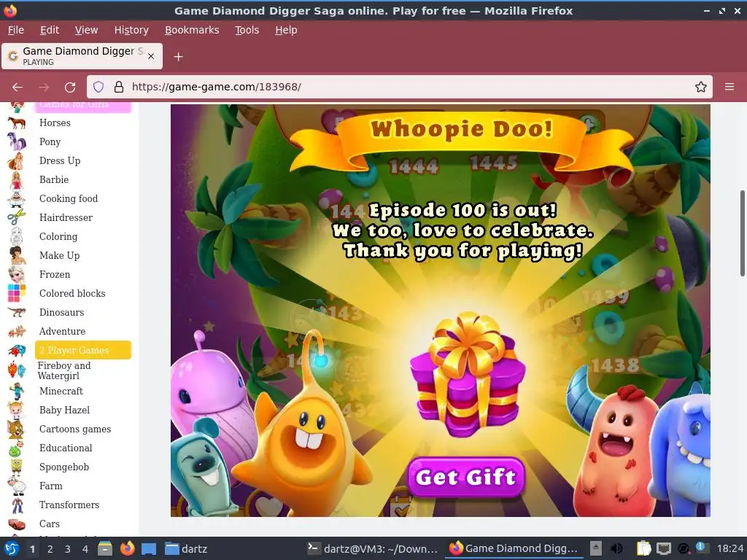
Task: Click the Make Up category link
Action: [60, 256]
